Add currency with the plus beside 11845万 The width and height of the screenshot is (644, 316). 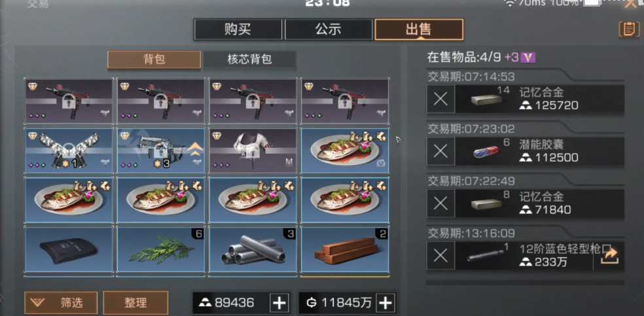(385, 304)
